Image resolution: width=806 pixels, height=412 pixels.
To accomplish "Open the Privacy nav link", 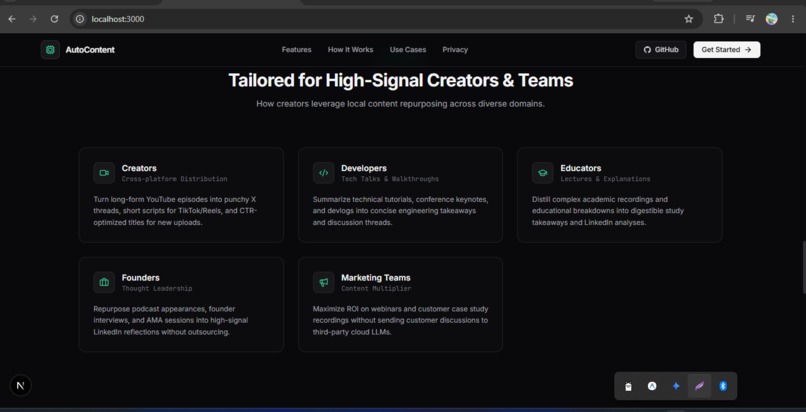I will coord(455,50).
